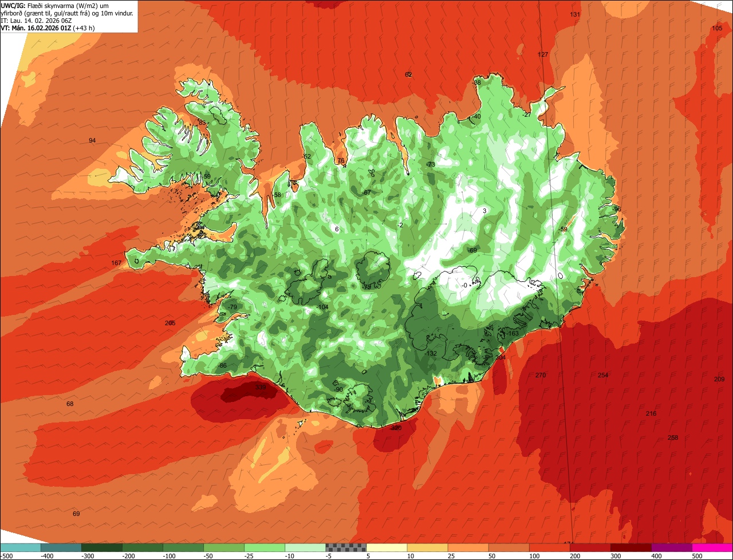Click the flux value 254 over the sea
Image resolution: width=733 pixels, height=560 pixels.
click(x=603, y=376)
